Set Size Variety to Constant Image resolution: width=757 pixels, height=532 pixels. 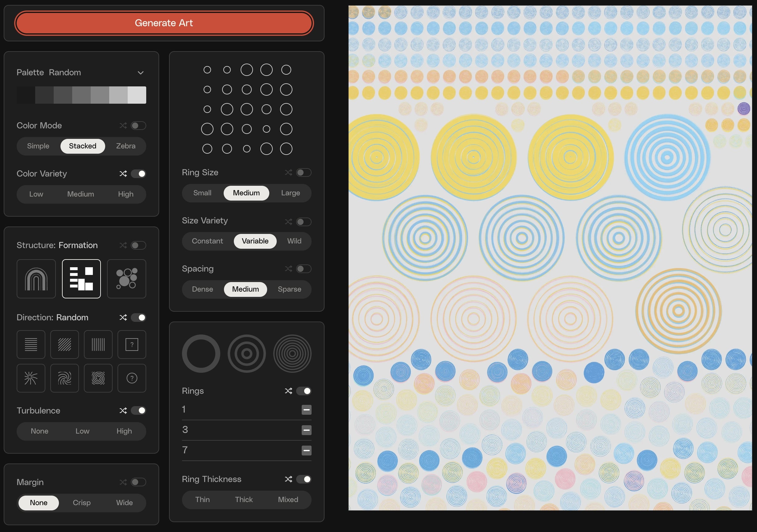pyautogui.click(x=207, y=241)
